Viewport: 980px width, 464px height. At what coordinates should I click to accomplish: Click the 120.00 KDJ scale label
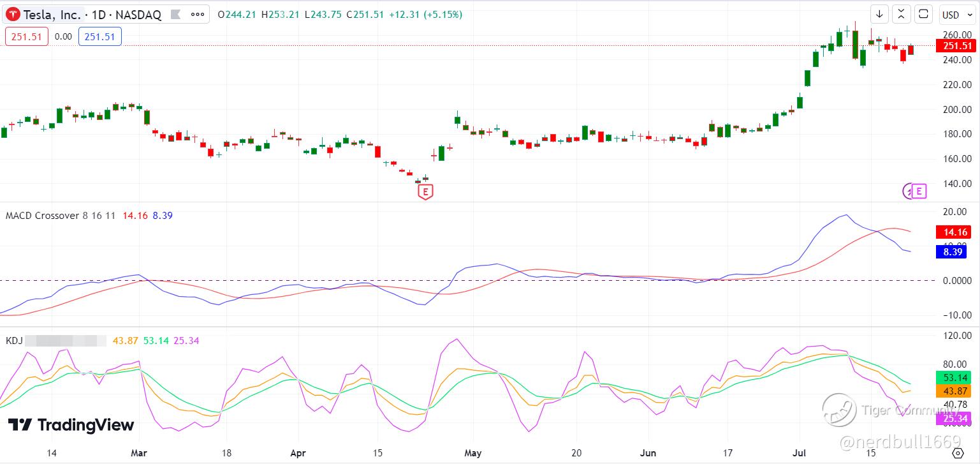pos(956,335)
